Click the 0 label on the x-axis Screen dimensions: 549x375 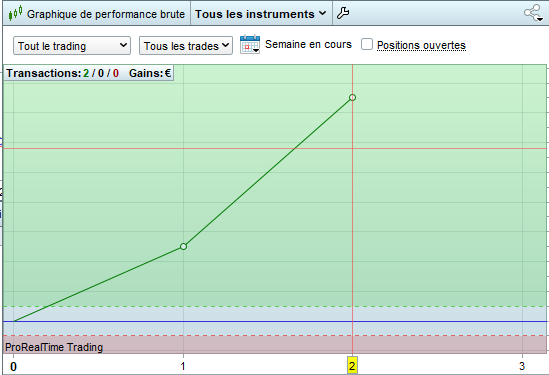13,367
